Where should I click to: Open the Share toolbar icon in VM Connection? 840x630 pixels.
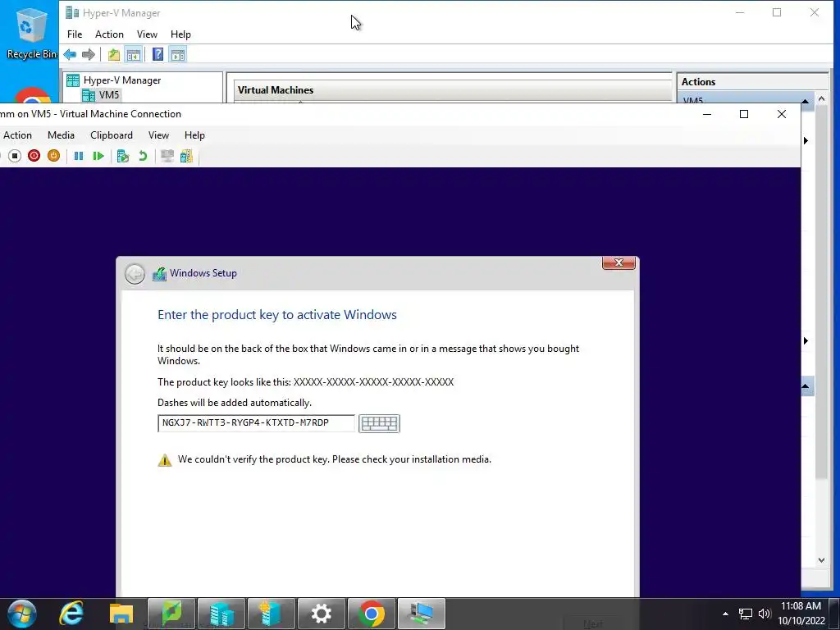click(x=186, y=156)
